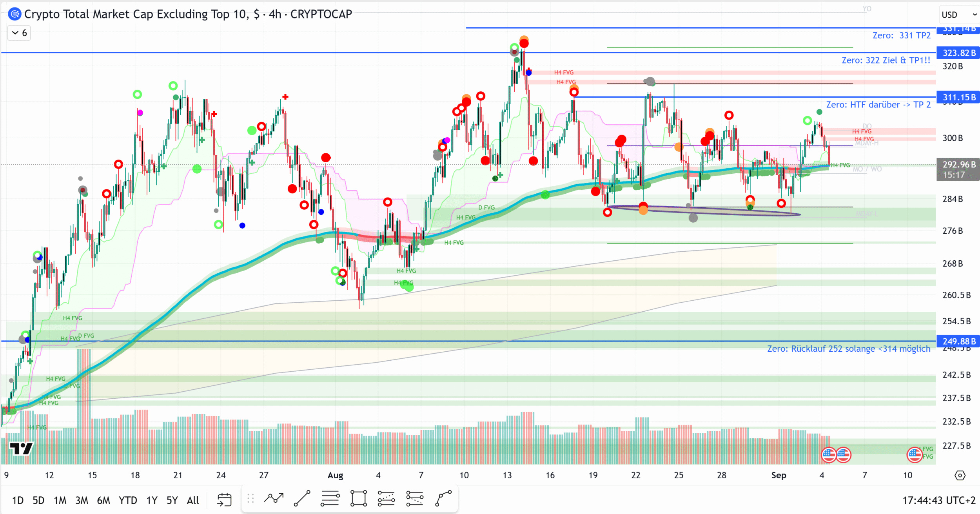980x514 pixels.
Task: Select the rectangle shape drawing tool
Action: coord(358,499)
